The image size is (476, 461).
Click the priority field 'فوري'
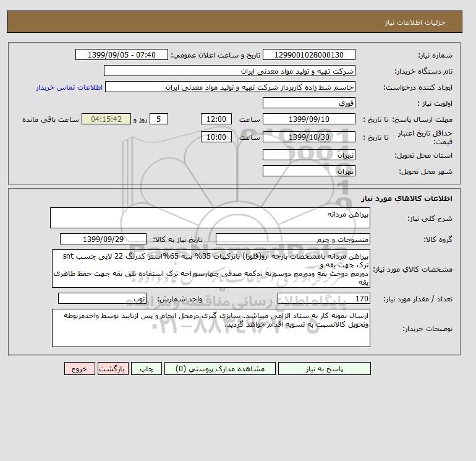308,103
